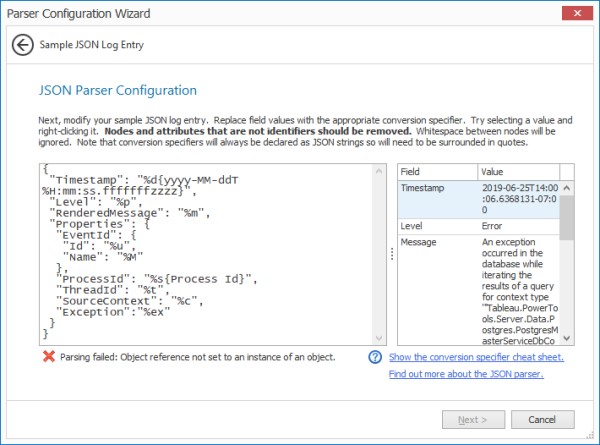600x445 pixels.
Task: Click the editor scrollbar down arrow
Action: 379,338
